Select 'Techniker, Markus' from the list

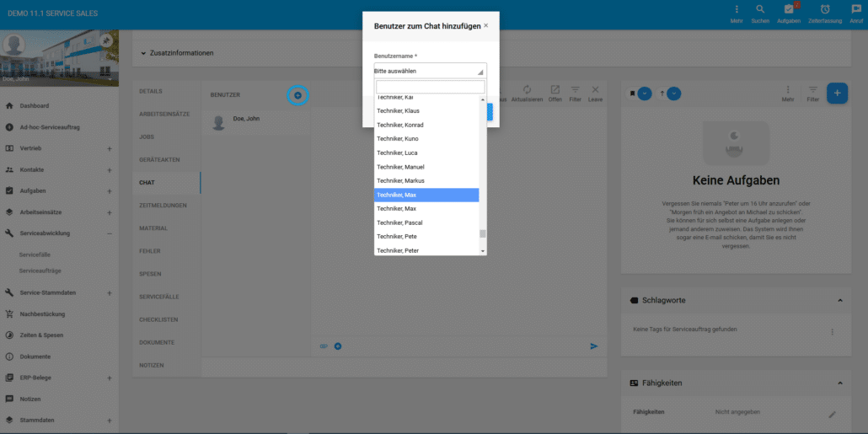426,181
